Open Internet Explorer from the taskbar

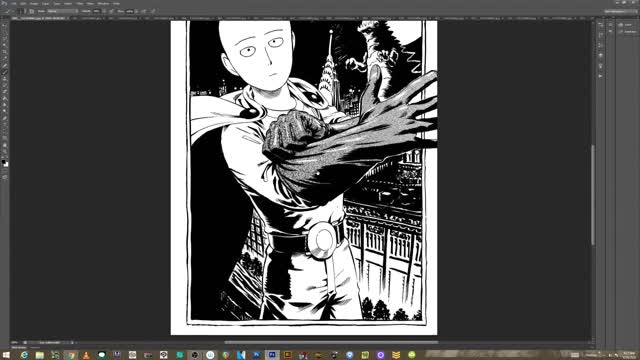[24, 355]
